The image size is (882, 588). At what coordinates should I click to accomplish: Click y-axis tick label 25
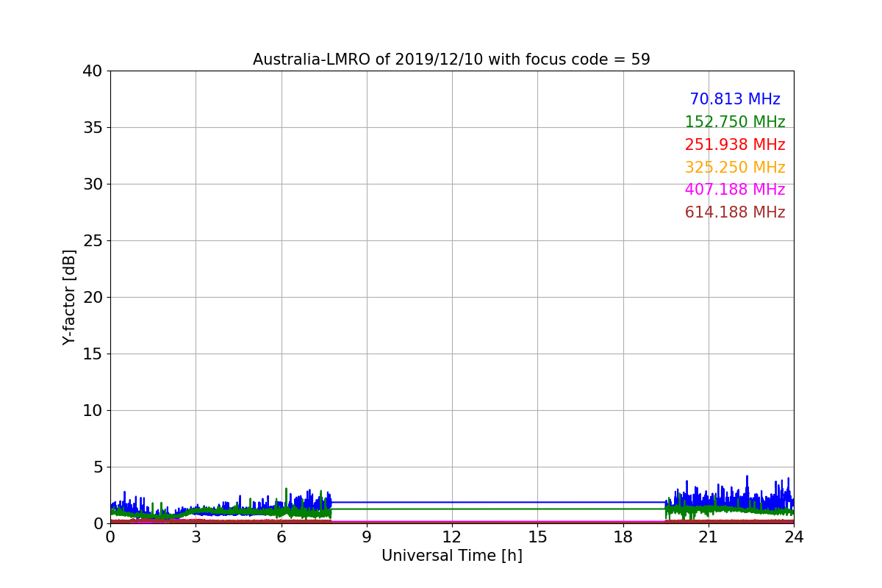93,241
